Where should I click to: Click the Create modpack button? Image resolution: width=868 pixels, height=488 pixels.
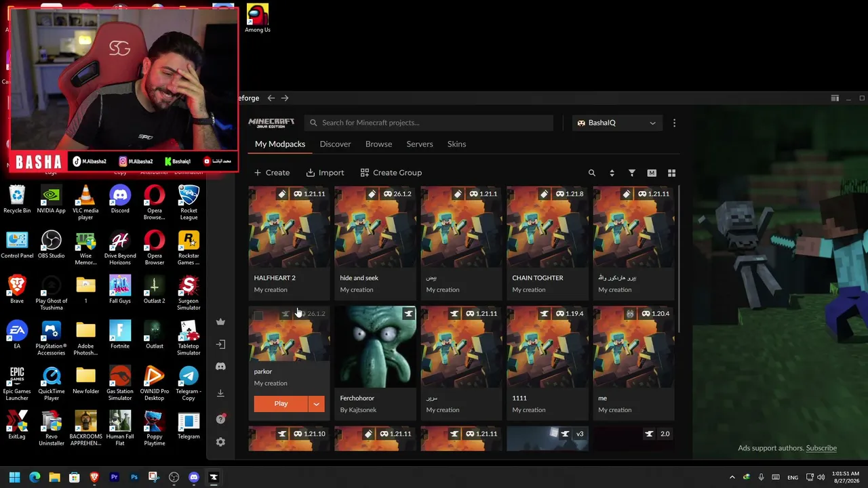tap(271, 173)
